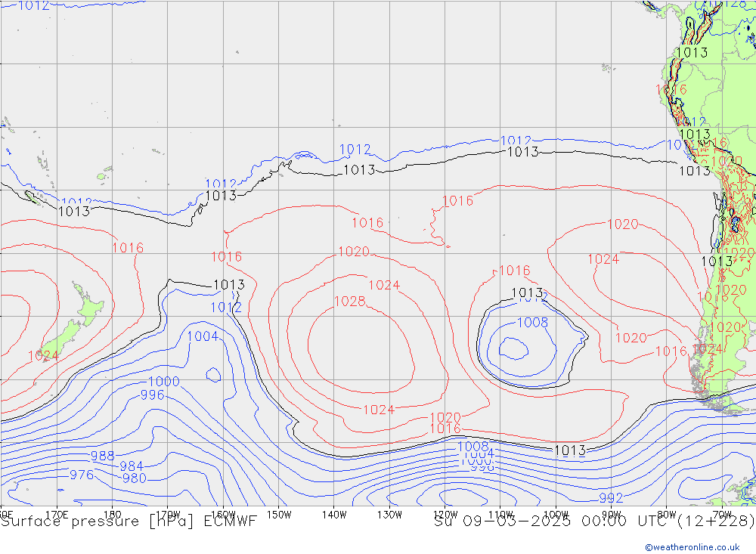This screenshot has width=756, height=554.
Task: Click the 170E longitude label
Action: (57, 515)
